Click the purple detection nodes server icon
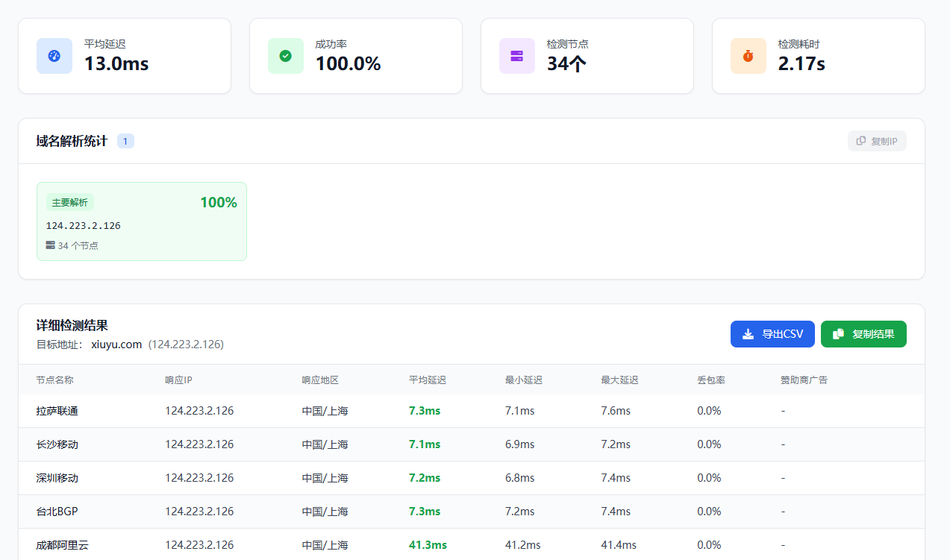The image size is (950, 560). (x=517, y=56)
